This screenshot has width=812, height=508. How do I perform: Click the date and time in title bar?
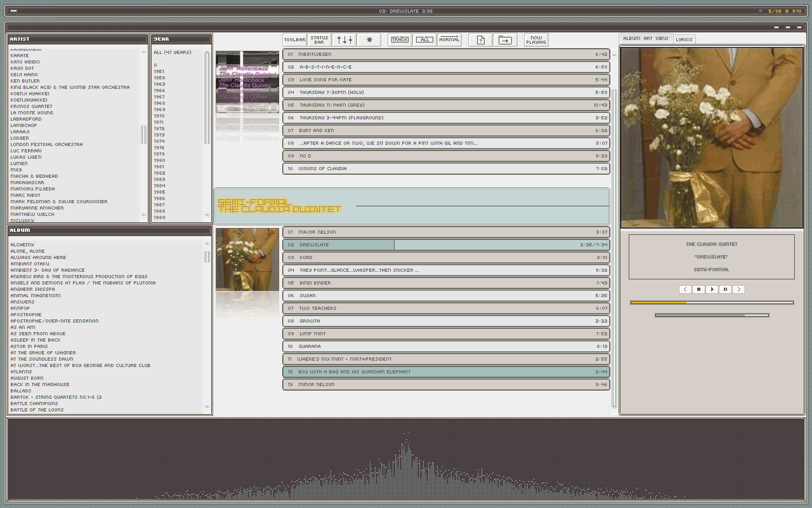[x=785, y=11]
